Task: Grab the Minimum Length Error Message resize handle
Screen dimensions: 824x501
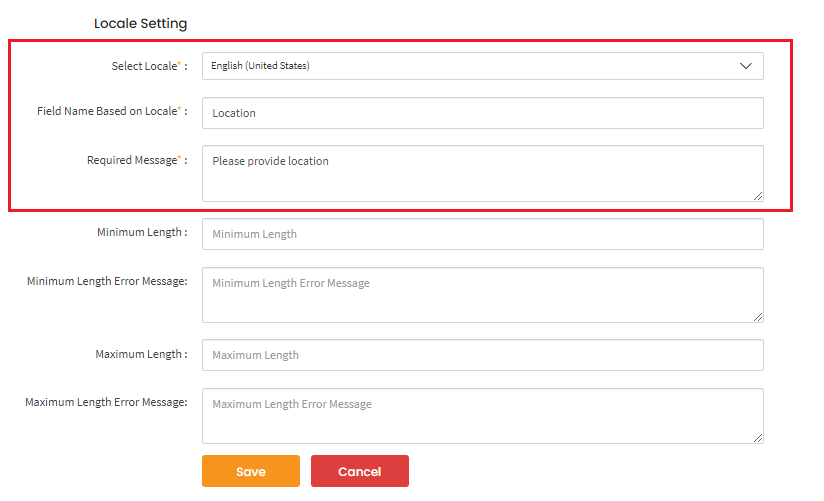Action: coord(758,316)
